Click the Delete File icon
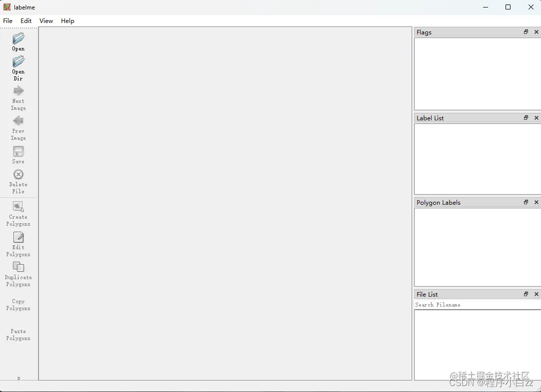 pyautogui.click(x=18, y=174)
